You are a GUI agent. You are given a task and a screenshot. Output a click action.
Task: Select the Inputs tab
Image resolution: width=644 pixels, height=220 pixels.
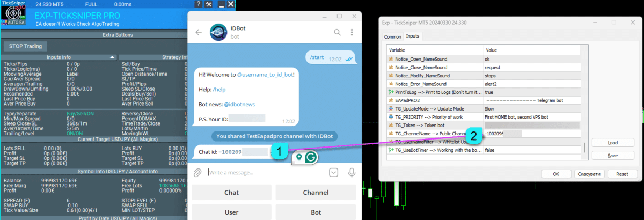tap(413, 36)
